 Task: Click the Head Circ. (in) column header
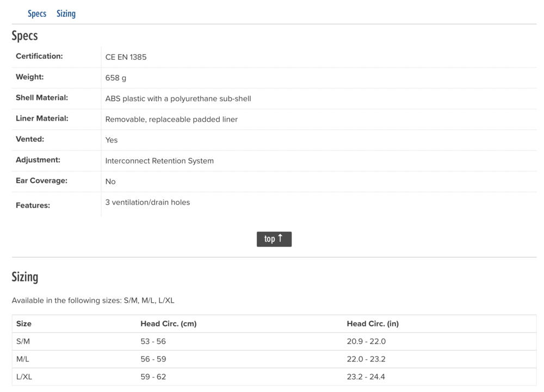373,323
